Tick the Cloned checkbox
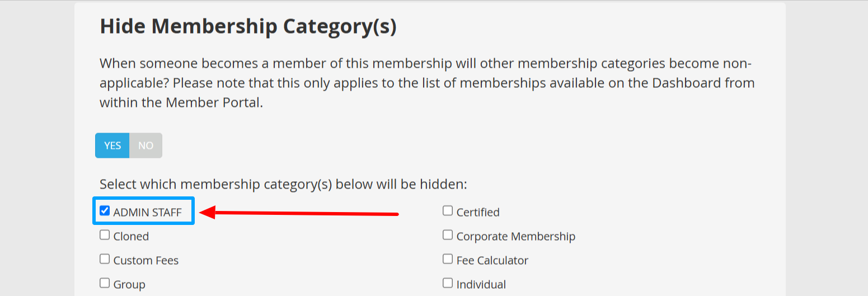This screenshot has height=296, width=868. (105, 235)
